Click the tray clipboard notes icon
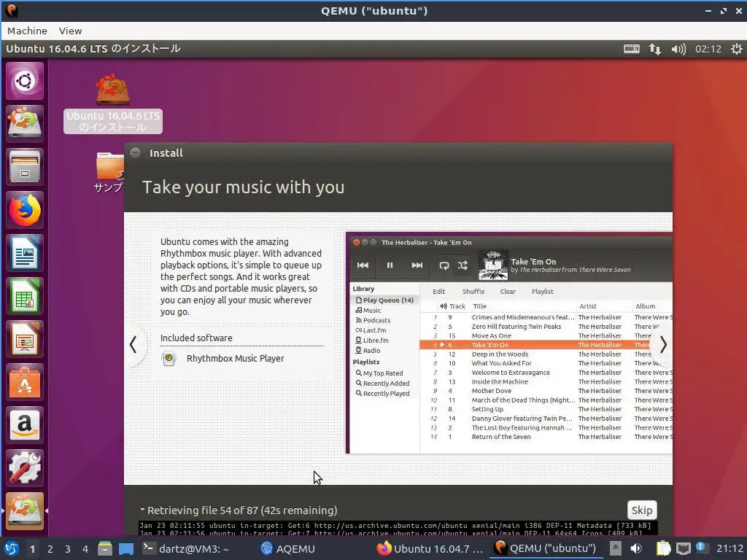The height and width of the screenshot is (560, 747). (x=663, y=548)
